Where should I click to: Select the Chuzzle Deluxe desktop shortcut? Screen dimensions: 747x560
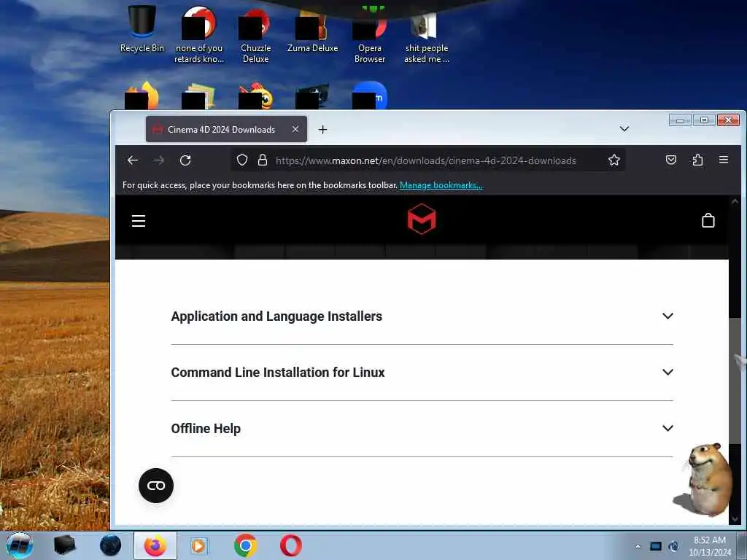[x=255, y=36]
